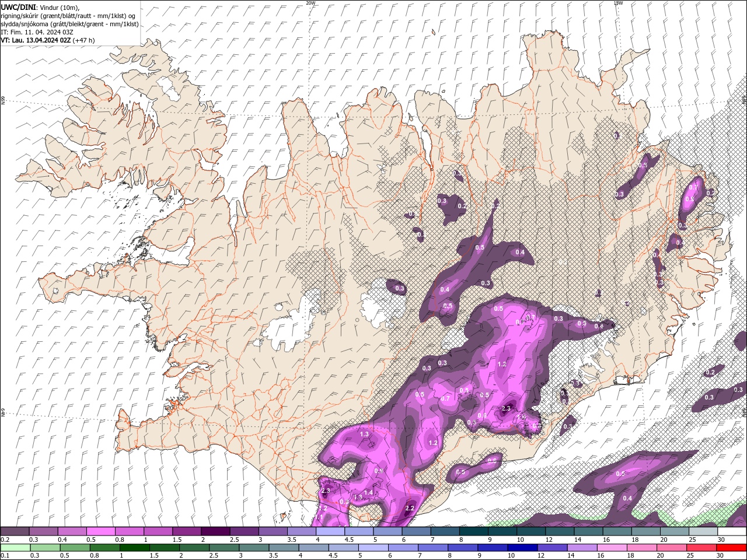Click the '1.4' precipitation value on the map
This screenshot has width=747, height=560.
click(368, 493)
